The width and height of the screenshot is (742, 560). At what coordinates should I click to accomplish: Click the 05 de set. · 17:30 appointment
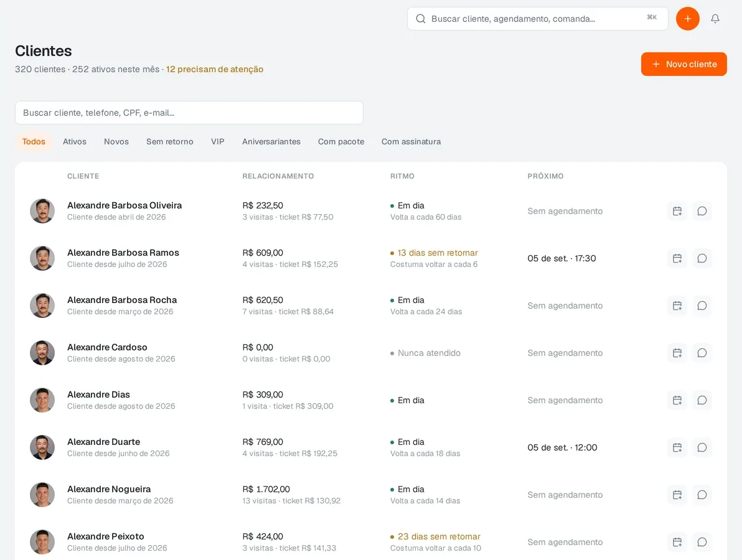(x=561, y=258)
